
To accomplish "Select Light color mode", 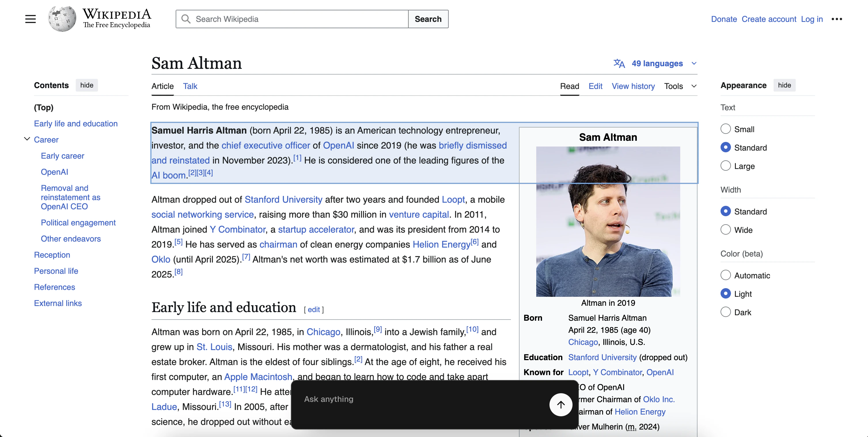I will 725,294.
